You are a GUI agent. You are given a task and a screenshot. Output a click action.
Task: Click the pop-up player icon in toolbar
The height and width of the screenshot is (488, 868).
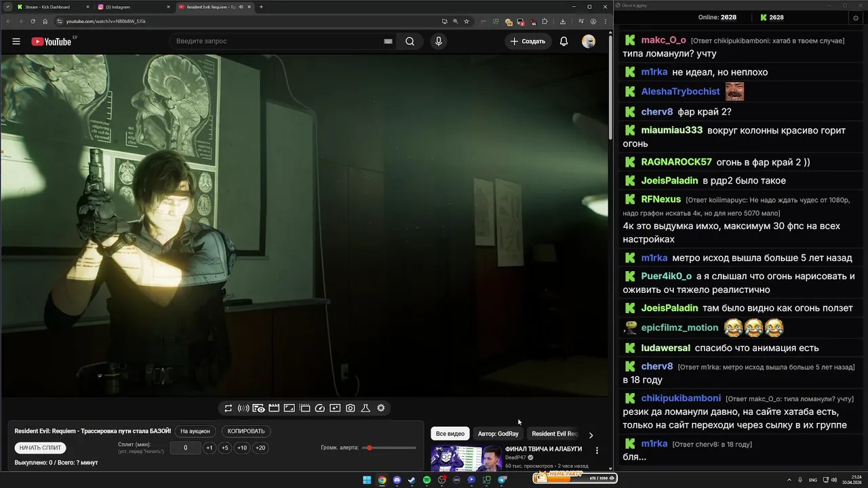coord(304,408)
